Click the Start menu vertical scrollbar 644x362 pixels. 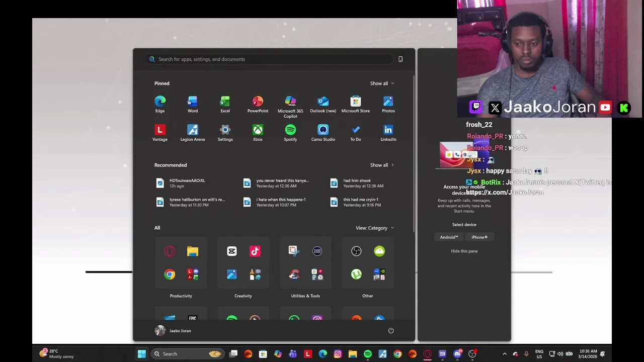pyautogui.click(x=414, y=153)
